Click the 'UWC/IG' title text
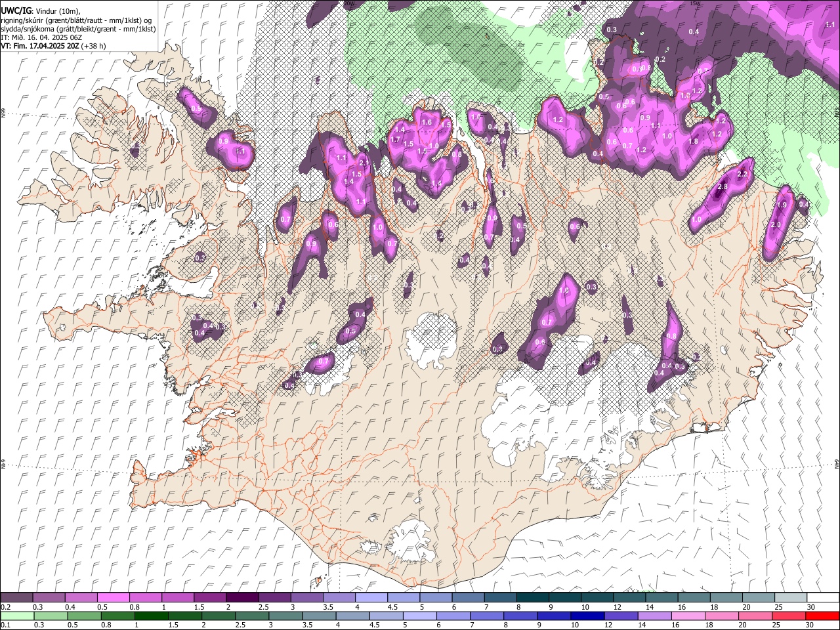Viewport: 840px width, 630px height. 15,10
